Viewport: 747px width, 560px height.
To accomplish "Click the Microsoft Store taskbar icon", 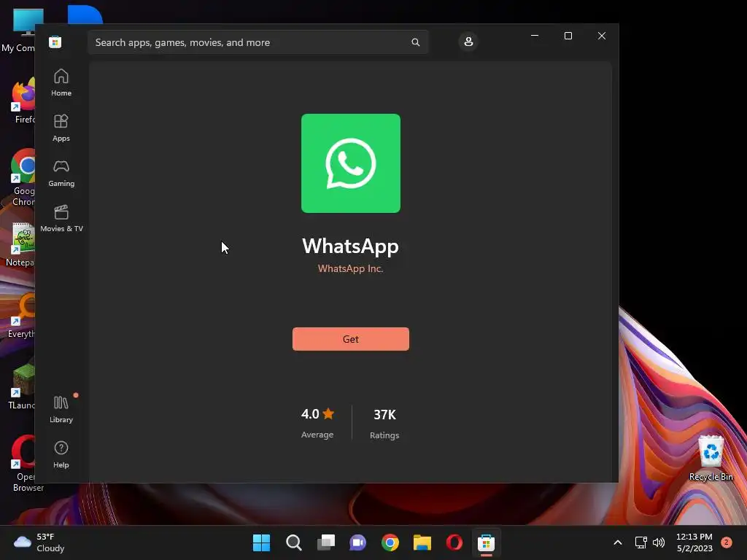I will click(487, 542).
